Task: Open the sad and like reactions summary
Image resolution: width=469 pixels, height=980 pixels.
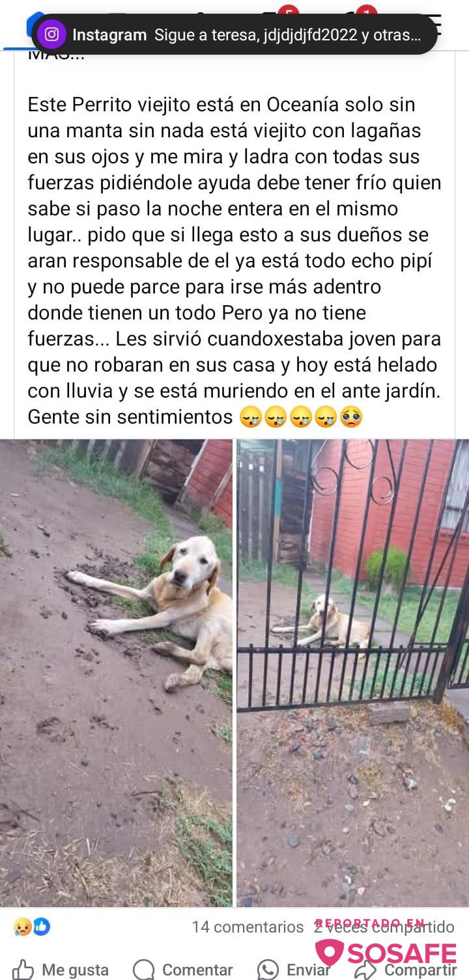Action: tap(31, 926)
